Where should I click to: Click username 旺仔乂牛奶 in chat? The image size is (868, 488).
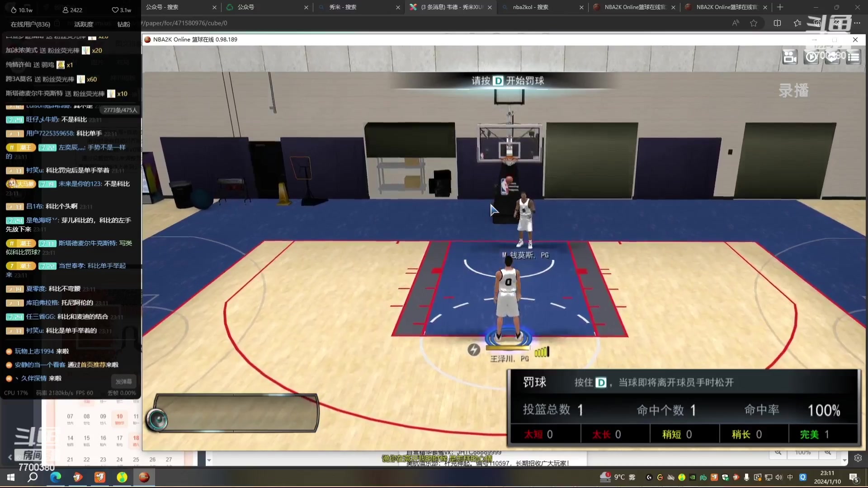[x=42, y=120]
